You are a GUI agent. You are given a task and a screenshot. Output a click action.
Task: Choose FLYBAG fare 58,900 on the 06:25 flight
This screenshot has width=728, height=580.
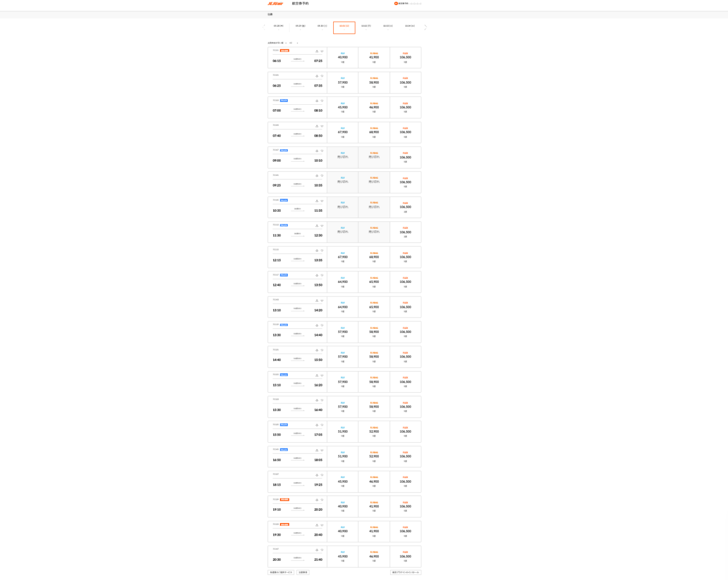[x=374, y=83]
